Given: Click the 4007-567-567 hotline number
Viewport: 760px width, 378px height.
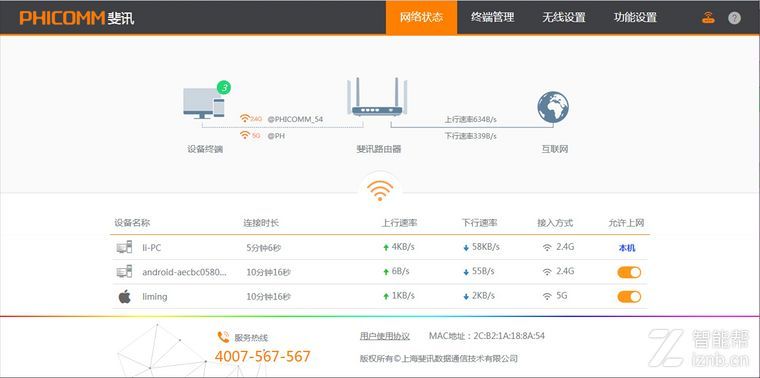Looking at the screenshot, I should tap(262, 356).
